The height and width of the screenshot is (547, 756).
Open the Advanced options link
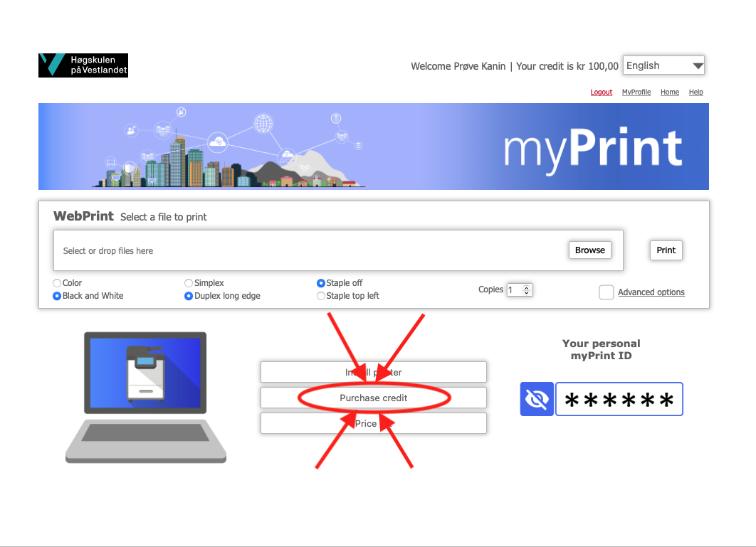coord(651,292)
